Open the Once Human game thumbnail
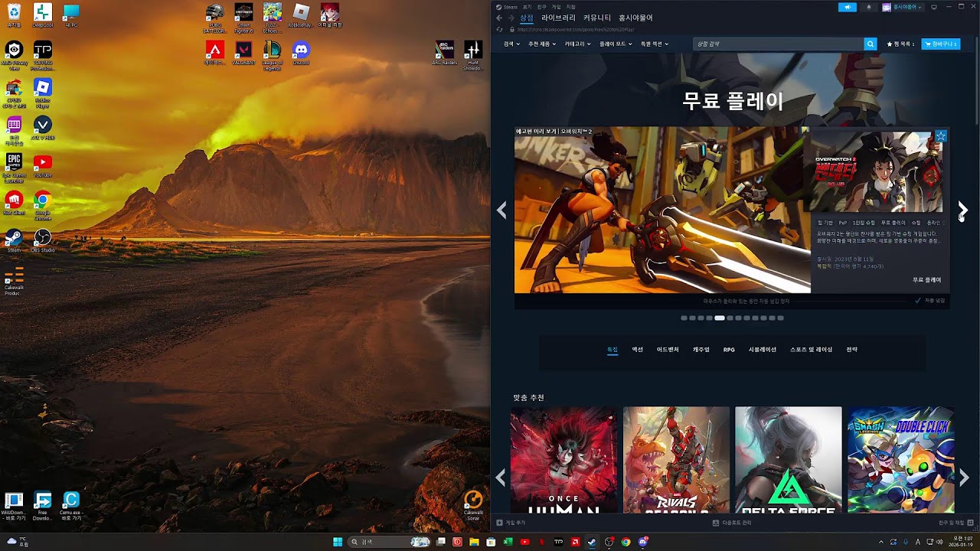Screen dimensions: 980x551 [x=563, y=459]
